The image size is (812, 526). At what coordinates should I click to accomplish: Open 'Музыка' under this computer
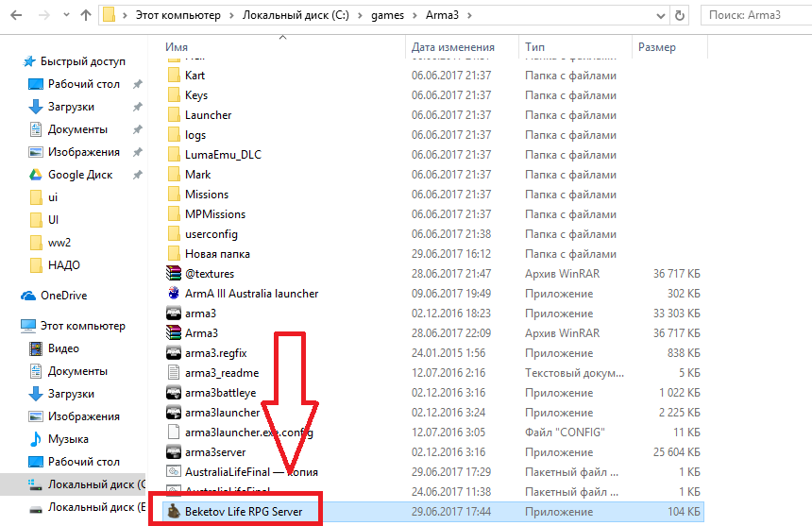coord(68,439)
